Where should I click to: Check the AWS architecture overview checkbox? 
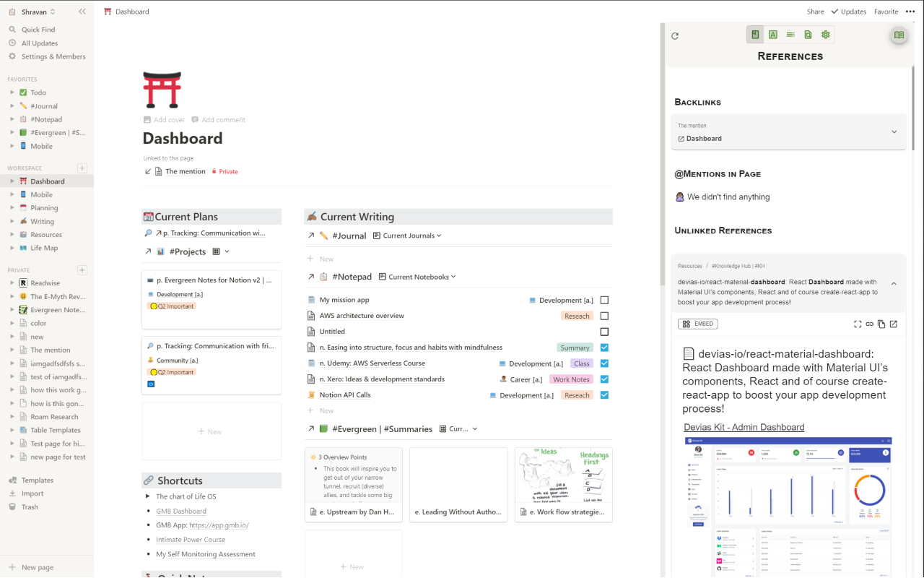point(605,316)
